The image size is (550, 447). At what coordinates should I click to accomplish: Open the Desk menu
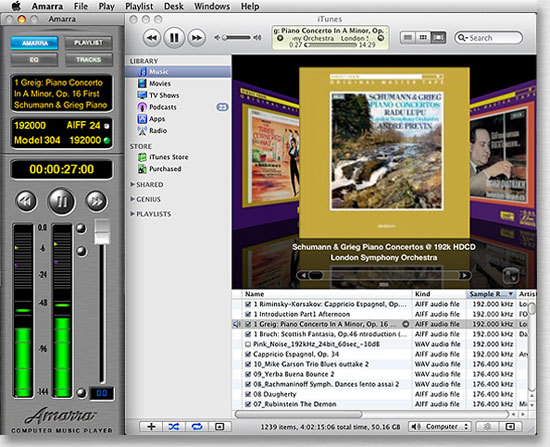pos(174,6)
